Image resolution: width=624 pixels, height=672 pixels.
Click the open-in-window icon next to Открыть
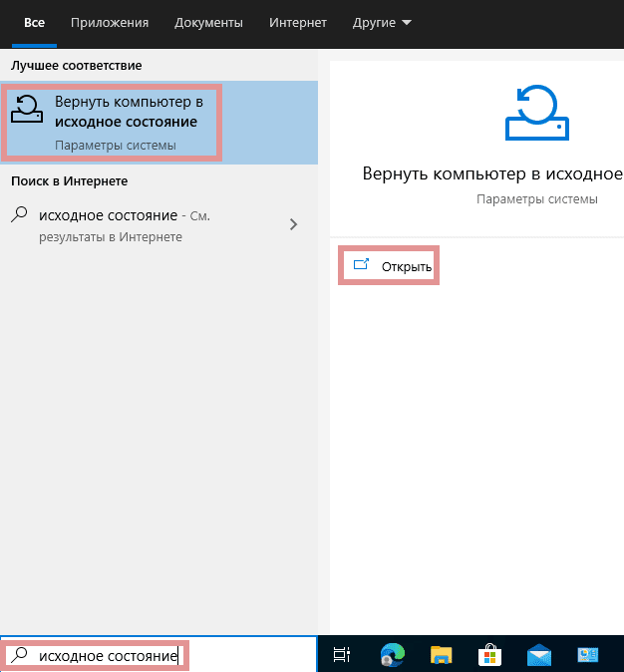pyautogui.click(x=361, y=264)
